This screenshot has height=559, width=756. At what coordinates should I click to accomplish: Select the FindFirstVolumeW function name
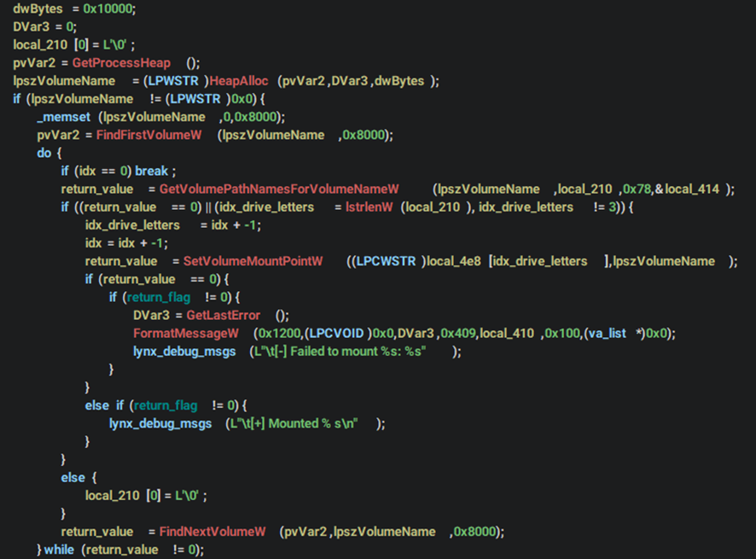click(x=148, y=135)
